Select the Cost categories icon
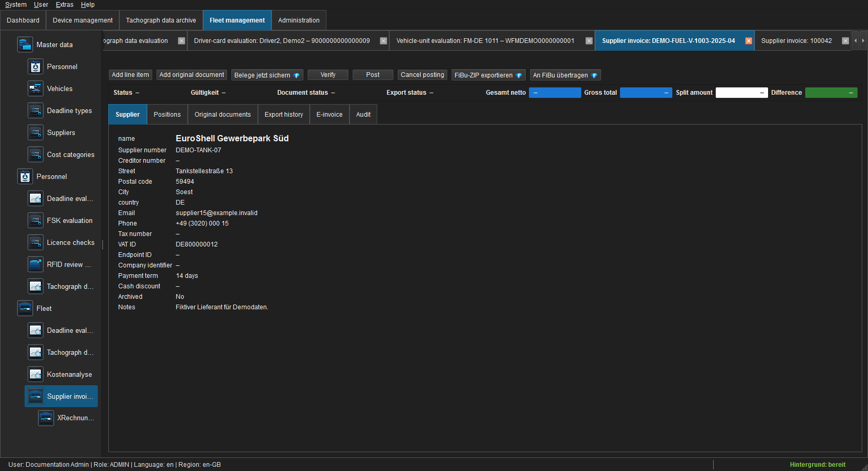The height and width of the screenshot is (471, 868). click(35, 154)
